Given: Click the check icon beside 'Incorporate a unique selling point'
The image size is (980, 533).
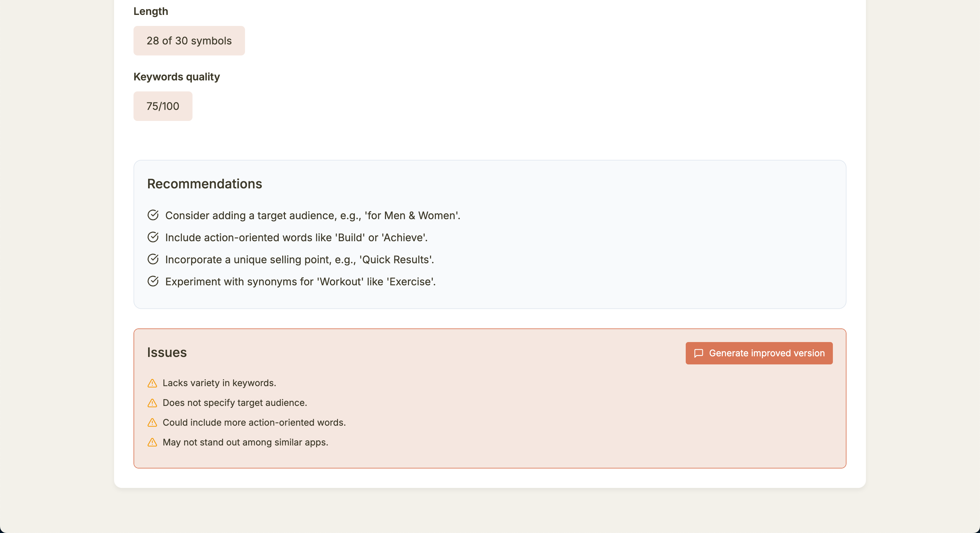Looking at the screenshot, I should coord(153,259).
